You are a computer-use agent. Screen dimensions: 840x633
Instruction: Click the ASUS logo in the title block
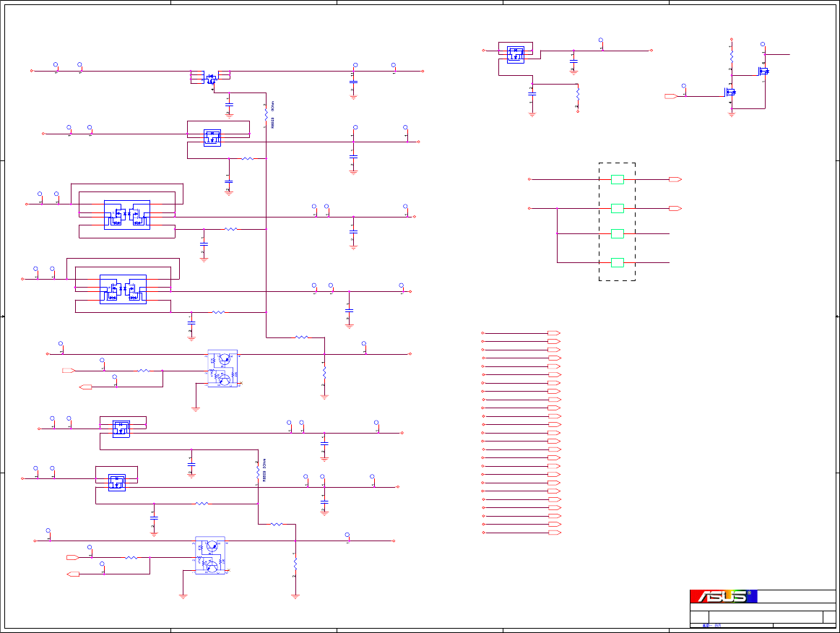pyautogui.click(x=723, y=596)
